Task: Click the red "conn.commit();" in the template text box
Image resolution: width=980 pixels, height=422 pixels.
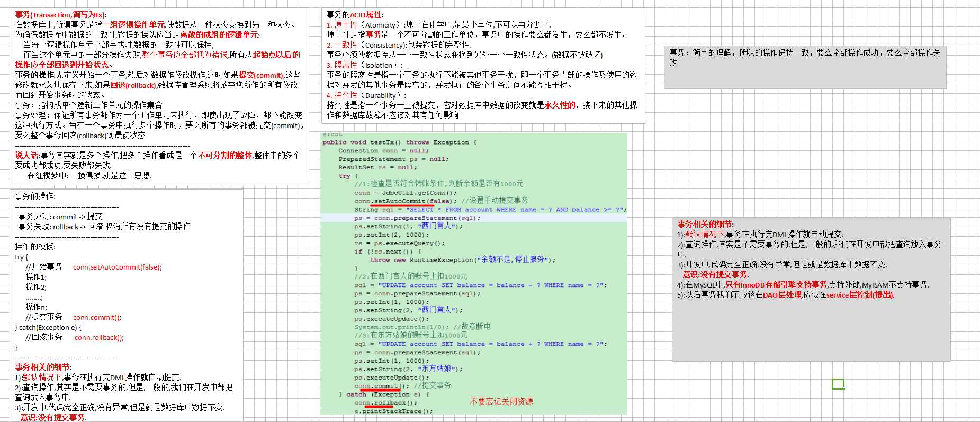Action: 97,317
